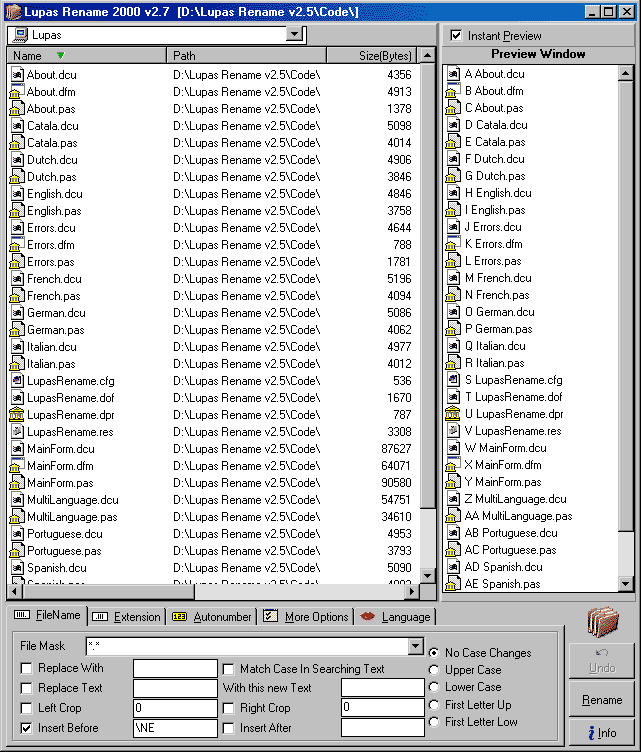The image size is (641, 752).
Task: Click the MainForm.pas icon in file list
Action: point(16,483)
